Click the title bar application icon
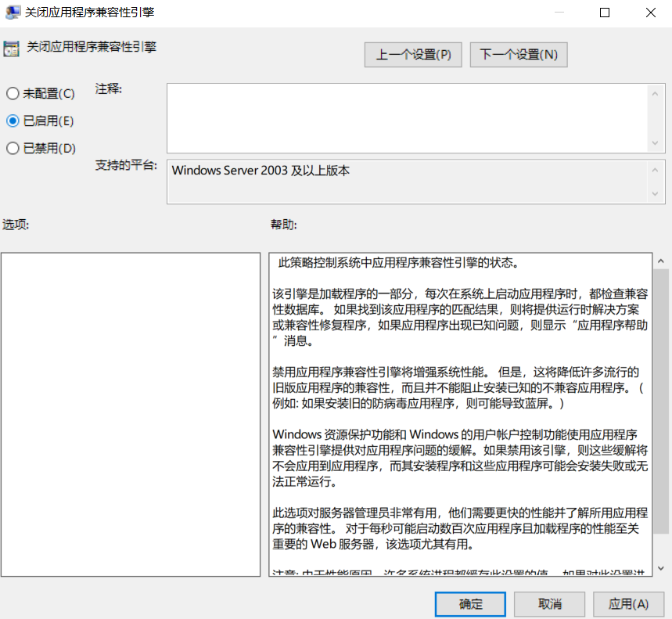This screenshot has width=672, height=619. 13,12
